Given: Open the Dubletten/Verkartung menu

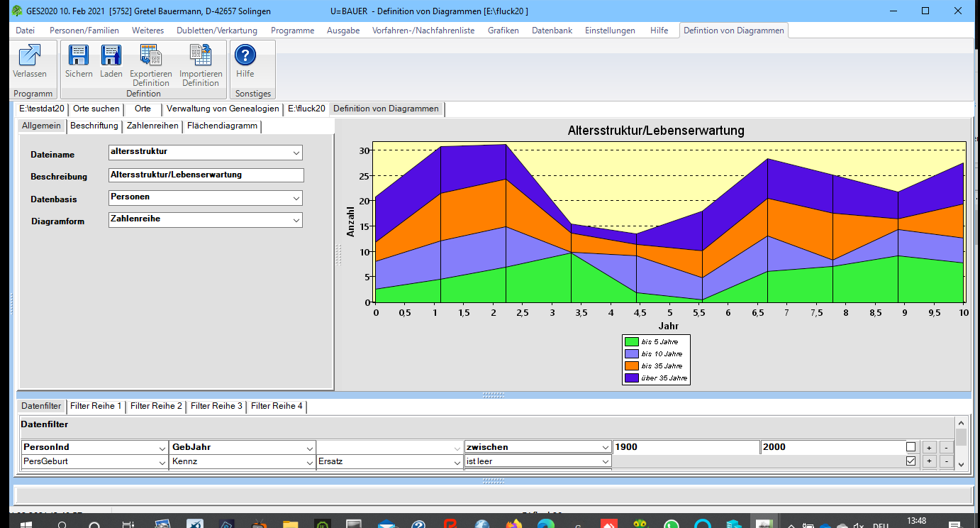Looking at the screenshot, I should pyautogui.click(x=217, y=31).
